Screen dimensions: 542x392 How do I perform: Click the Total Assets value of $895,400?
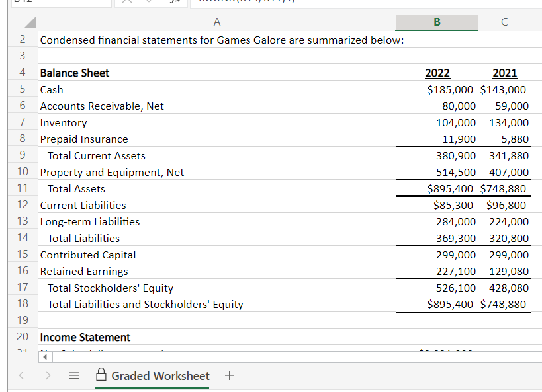[436, 188]
